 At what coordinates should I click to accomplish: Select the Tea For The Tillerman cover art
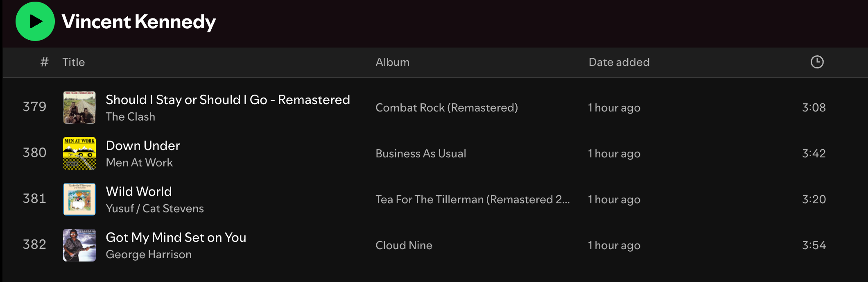tap(79, 199)
